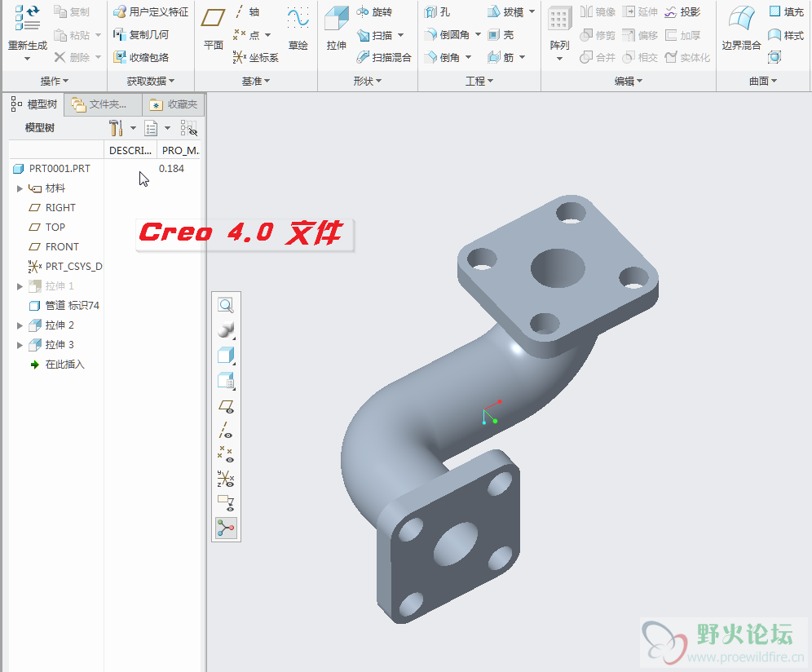Expand the 拉伸 2 feature node

pyautogui.click(x=20, y=325)
